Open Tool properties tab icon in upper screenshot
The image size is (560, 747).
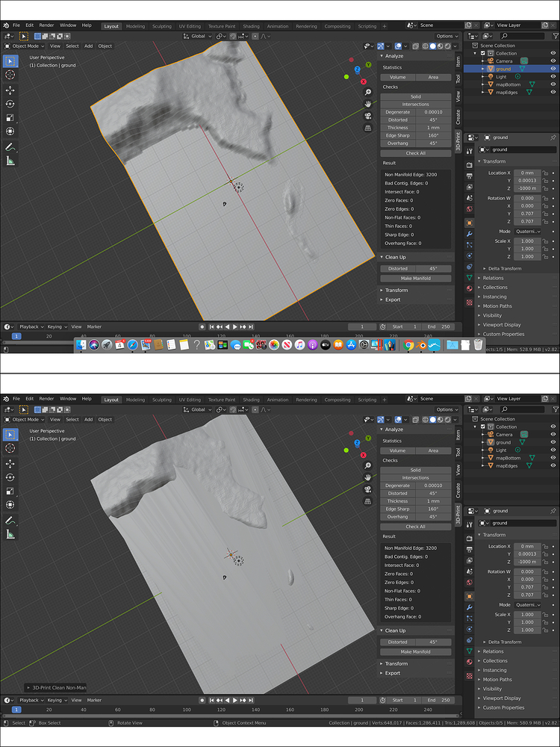[x=470, y=151]
